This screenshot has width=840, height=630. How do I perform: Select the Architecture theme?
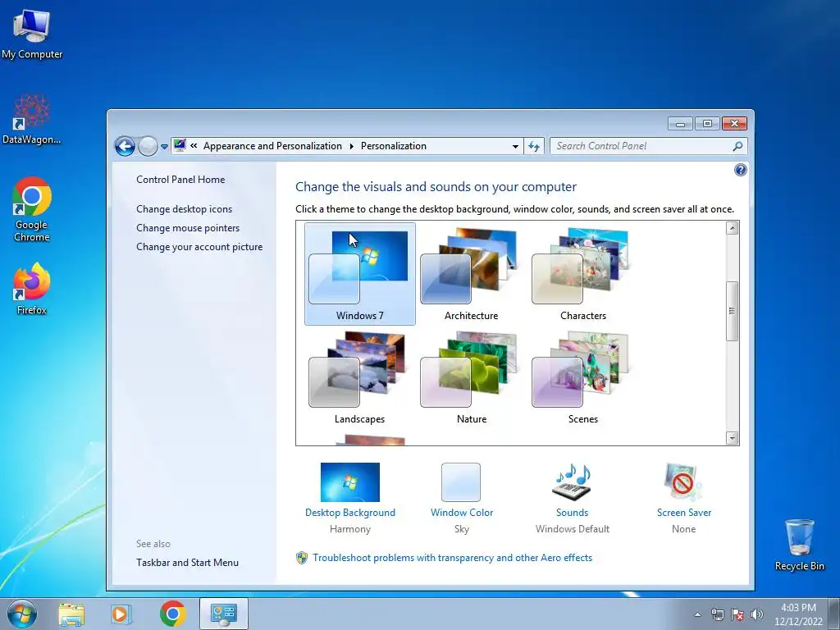[472, 274]
